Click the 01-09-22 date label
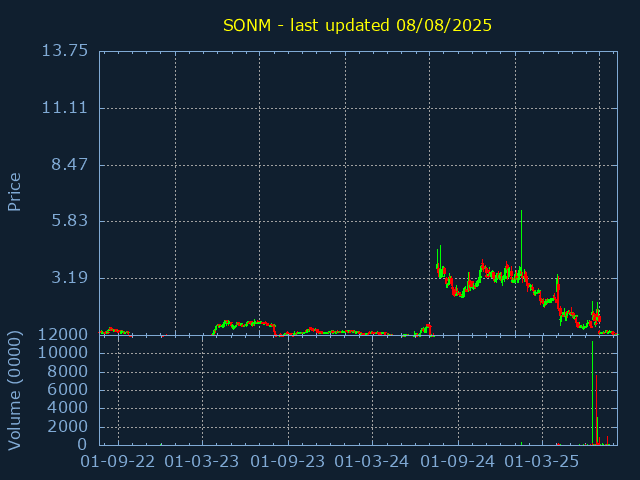Viewport: 640px width, 480px height. pyautogui.click(x=118, y=462)
